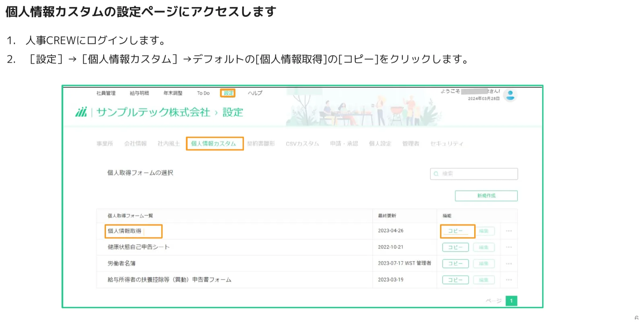Click the 個人取得フォームの選択 heading
Viewport: 644px width, 325px height.
point(140,173)
